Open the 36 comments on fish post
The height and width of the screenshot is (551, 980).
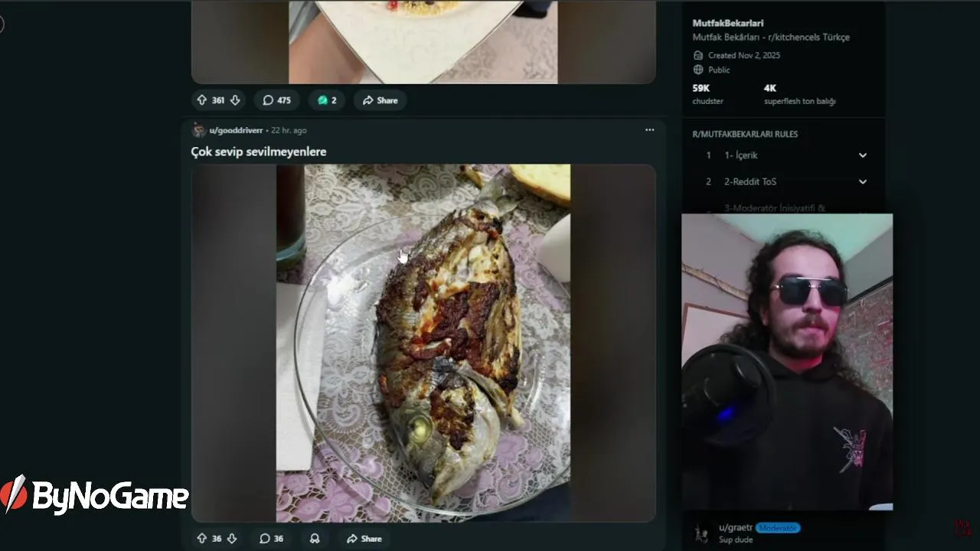(x=271, y=539)
